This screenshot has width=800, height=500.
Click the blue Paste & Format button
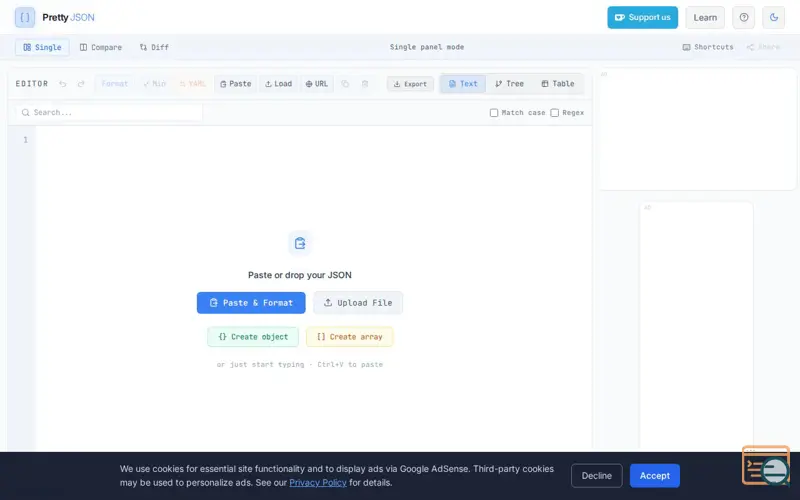coord(251,303)
